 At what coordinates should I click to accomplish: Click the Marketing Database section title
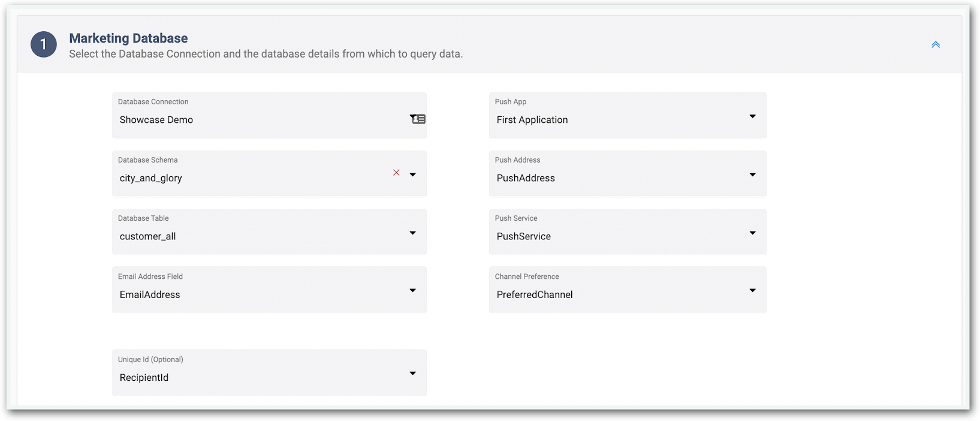point(128,38)
